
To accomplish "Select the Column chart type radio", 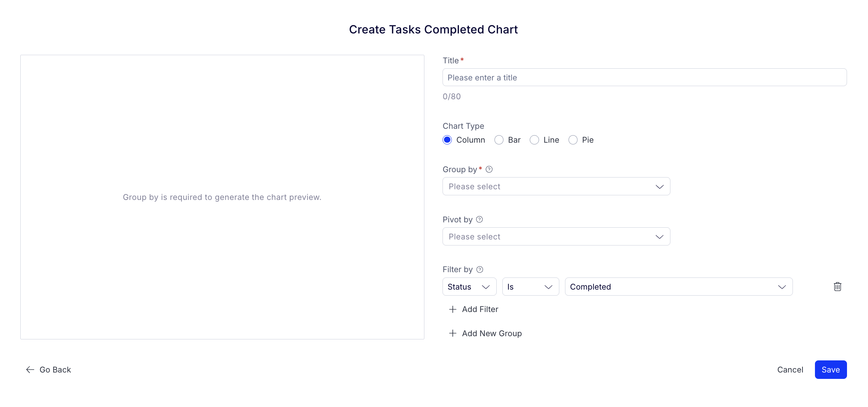I will coord(447,140).
